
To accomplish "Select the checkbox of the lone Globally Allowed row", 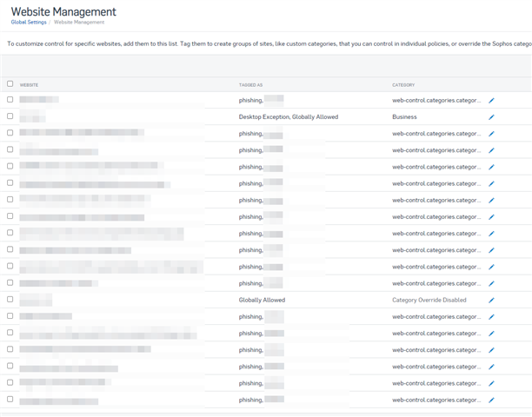I will click(10, 299).
